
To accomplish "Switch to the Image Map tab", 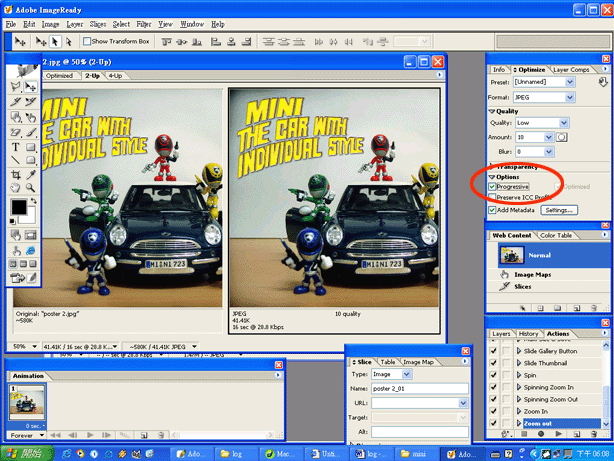I will 418,362.
